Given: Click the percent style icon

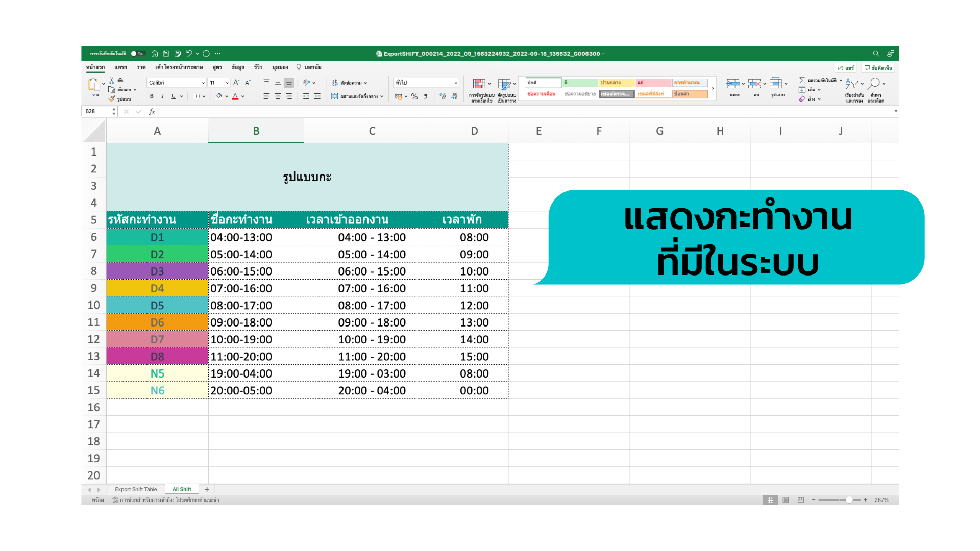Looking at the screenshot, I should (x=414, y=96).
